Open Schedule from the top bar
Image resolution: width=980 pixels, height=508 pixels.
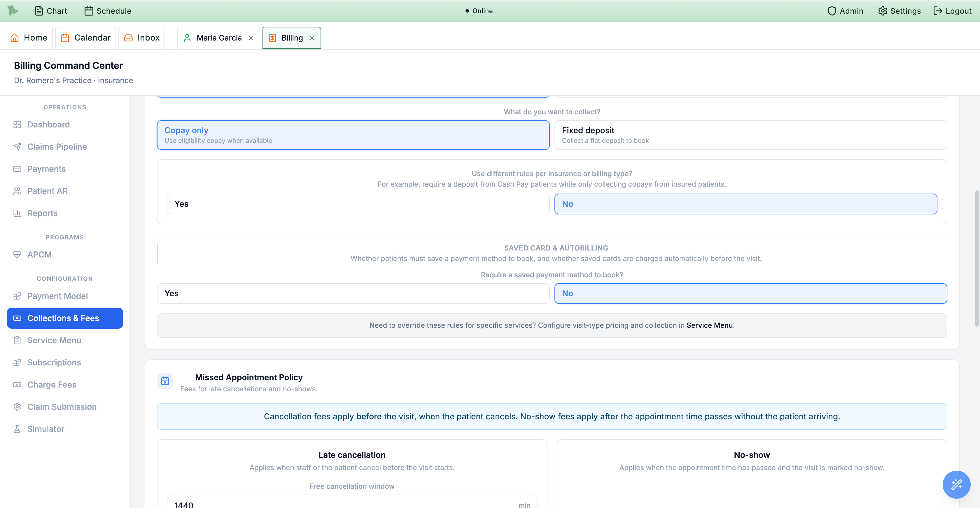click(108, 11)
